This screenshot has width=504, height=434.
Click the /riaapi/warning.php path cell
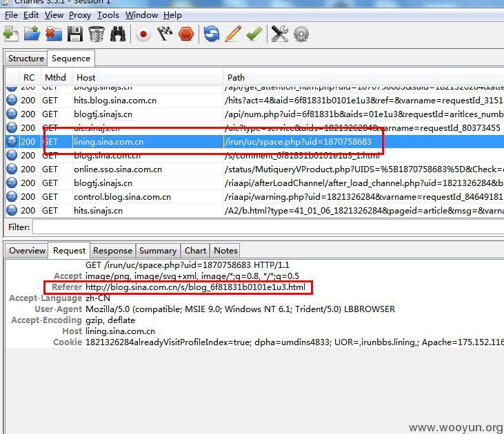[363, 197]
